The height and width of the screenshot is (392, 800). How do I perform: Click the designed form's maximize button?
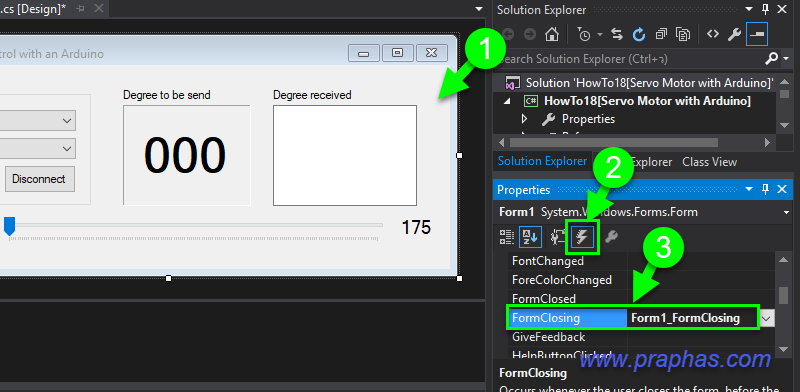pos(398,53)
